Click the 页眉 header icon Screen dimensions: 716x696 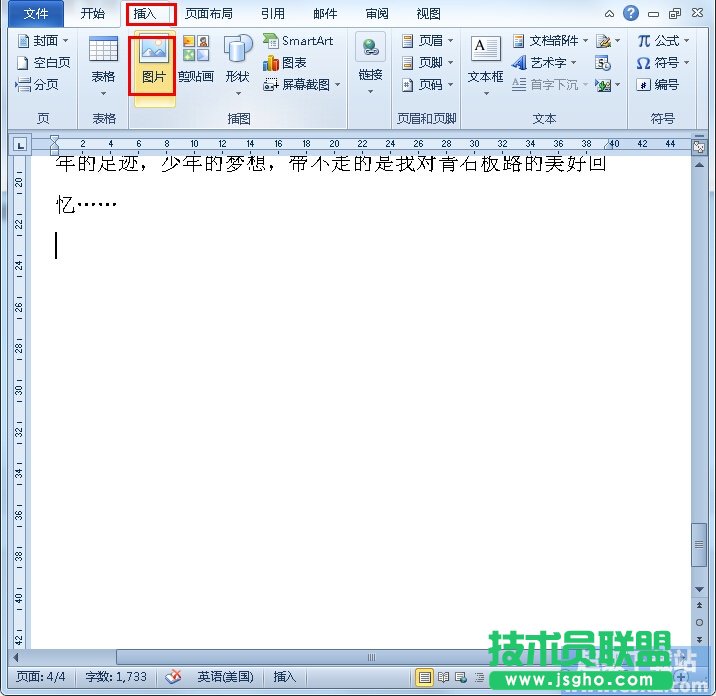(x=407, y=41)
